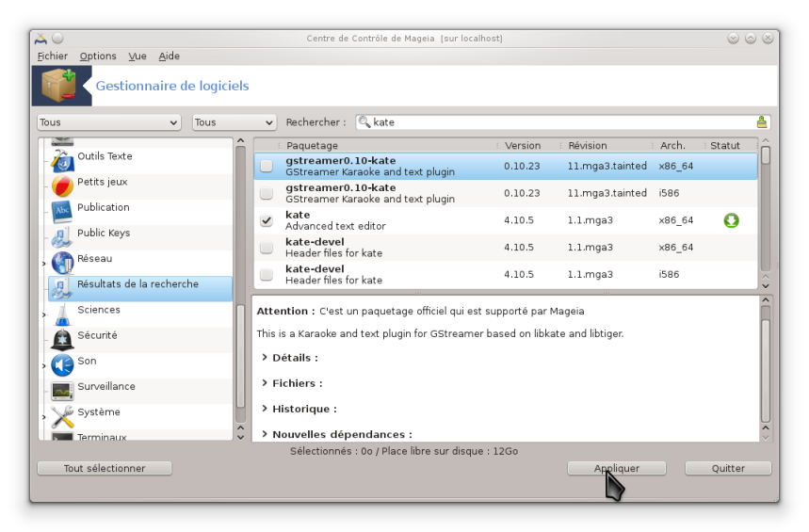Expand the Historique section
The image size is (809, 532).
point(264,408)
